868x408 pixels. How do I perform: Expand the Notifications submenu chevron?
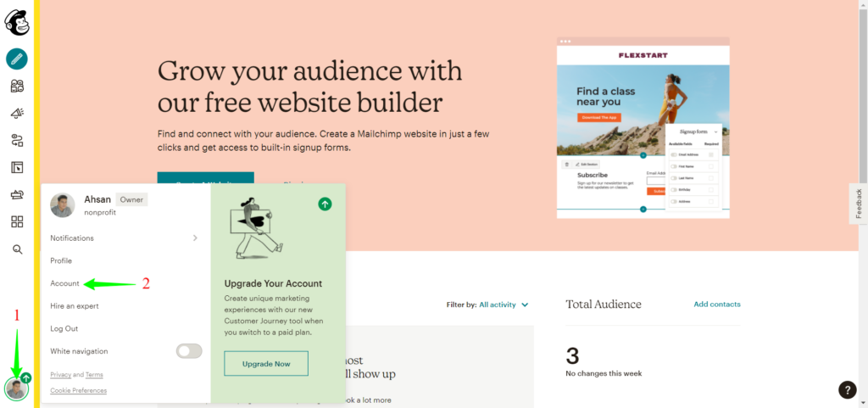195,238
